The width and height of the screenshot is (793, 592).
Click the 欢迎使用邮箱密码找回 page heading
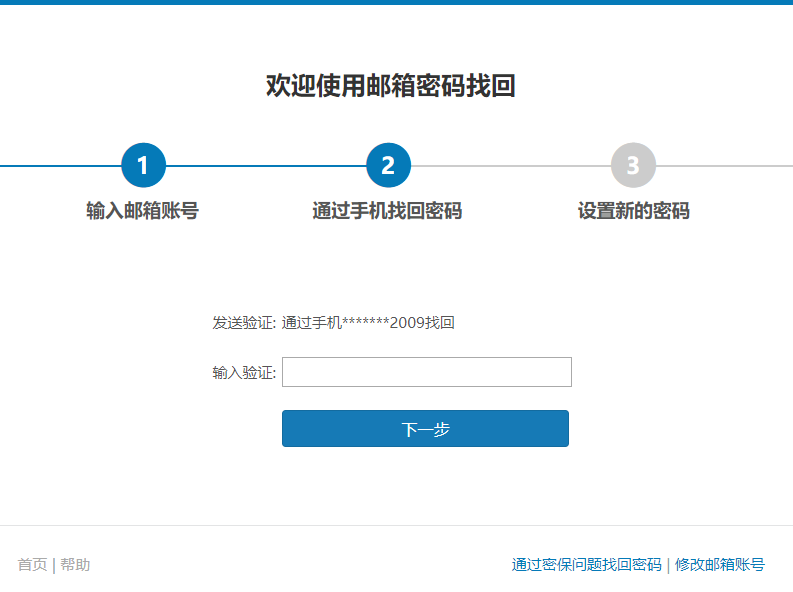pos(390,86)
